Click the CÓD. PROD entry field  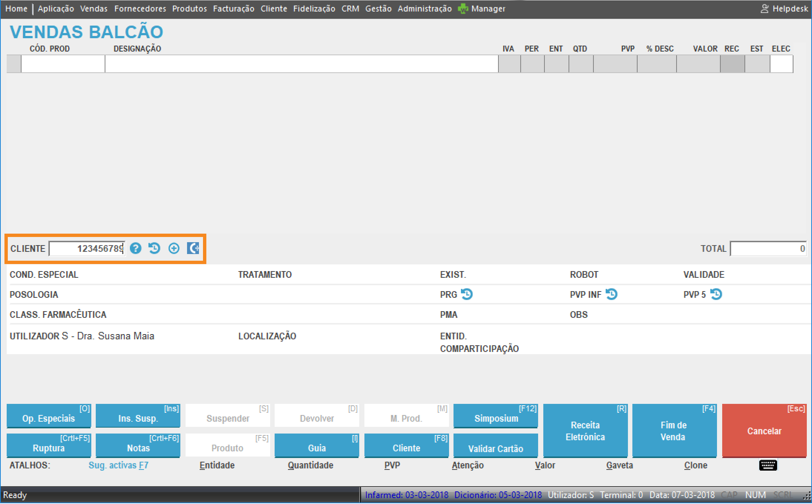coord(63,64)
